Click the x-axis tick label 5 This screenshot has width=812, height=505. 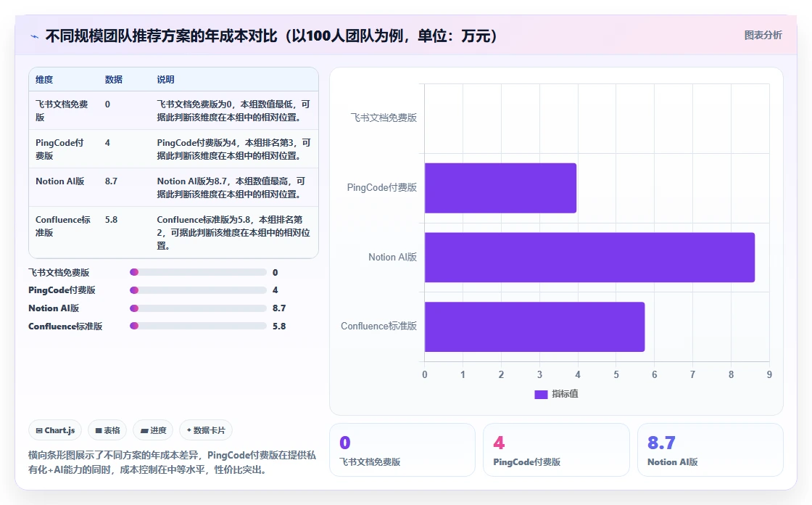(x=616, y=374)
